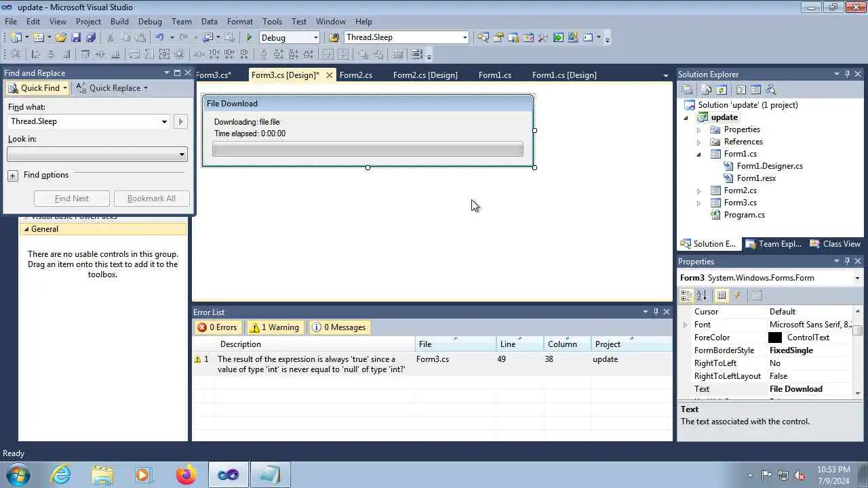Click Solution Explorer View Designer icon

click(755, 89)
